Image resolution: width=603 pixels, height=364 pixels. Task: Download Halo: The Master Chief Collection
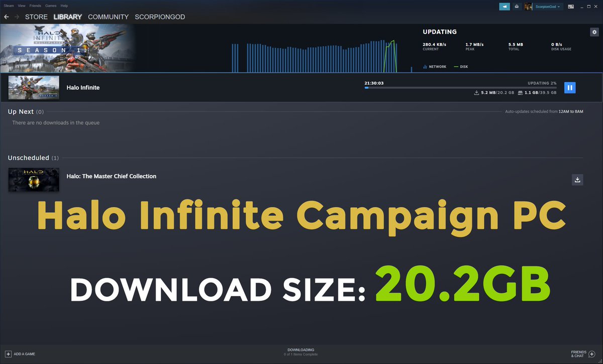pos(577,180)
